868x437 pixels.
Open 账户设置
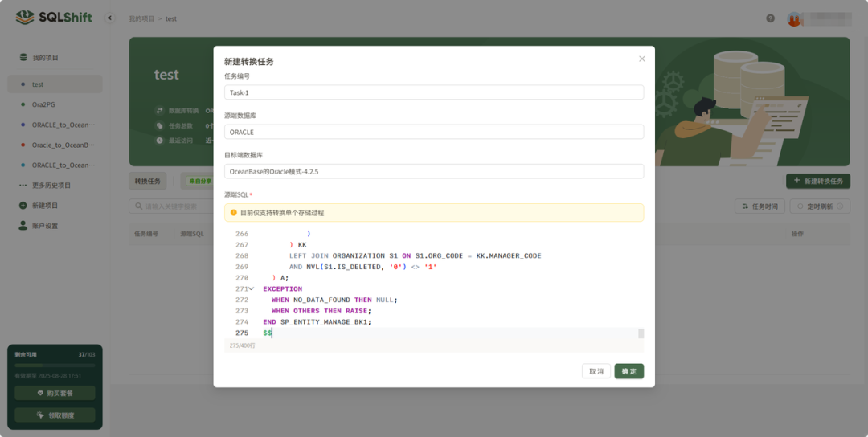45,226
